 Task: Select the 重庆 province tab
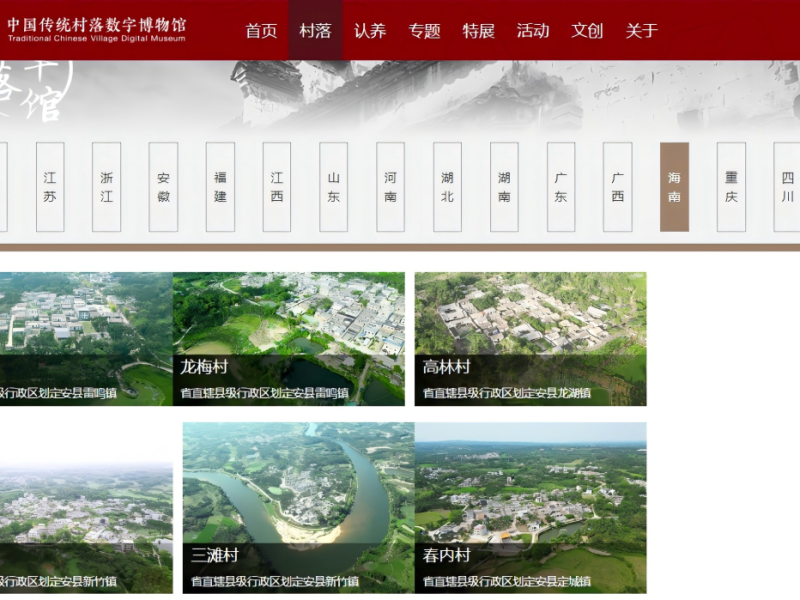pos(731,187)
